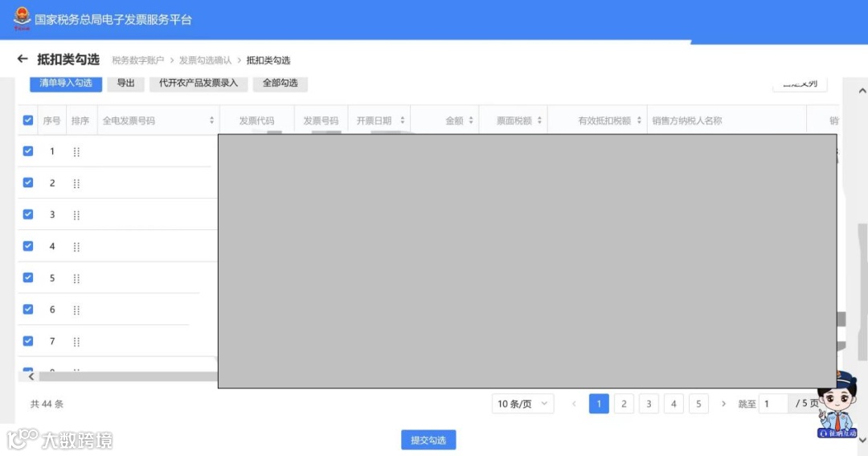Uncheck the checkbox for row 4
Image resolution: width=868 pixels, height=456 pixels.
[x=28, y=245]
